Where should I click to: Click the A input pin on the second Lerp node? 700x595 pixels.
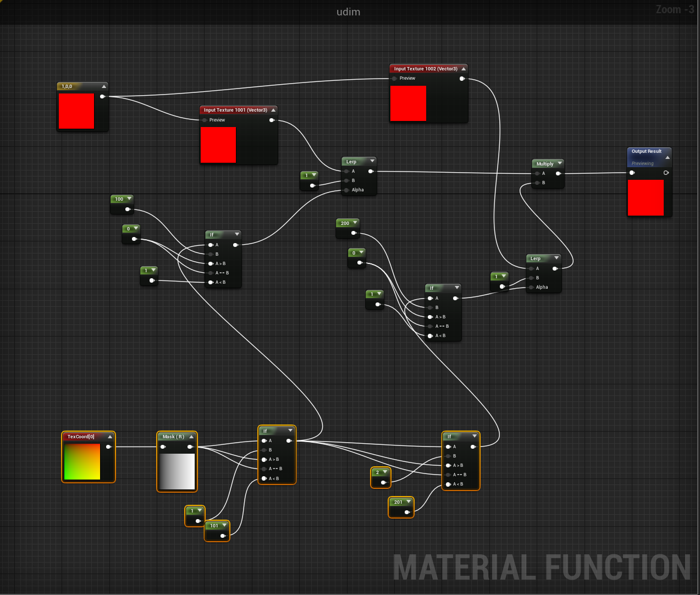click(x=531, y=268)
